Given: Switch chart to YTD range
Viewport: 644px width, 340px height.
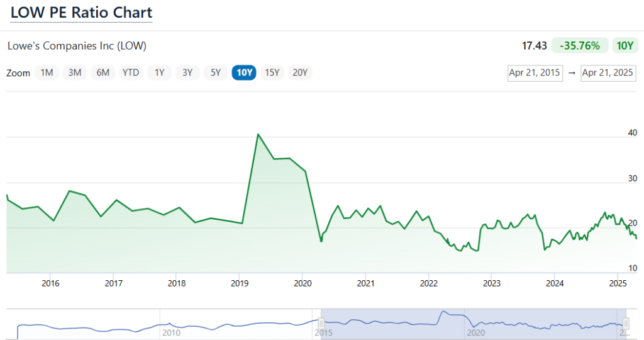Looking at the screenshot, I should pyautogui.click(x=131, y=73).
